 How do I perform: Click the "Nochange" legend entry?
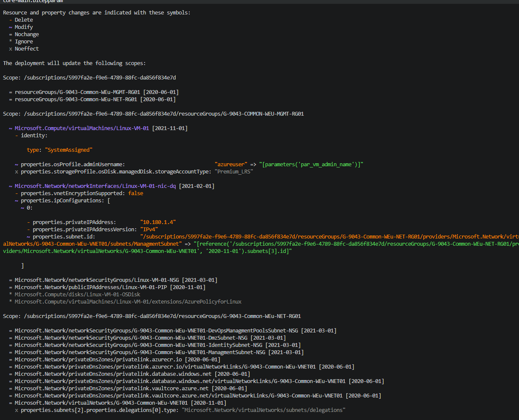click(x=27, y=34)
